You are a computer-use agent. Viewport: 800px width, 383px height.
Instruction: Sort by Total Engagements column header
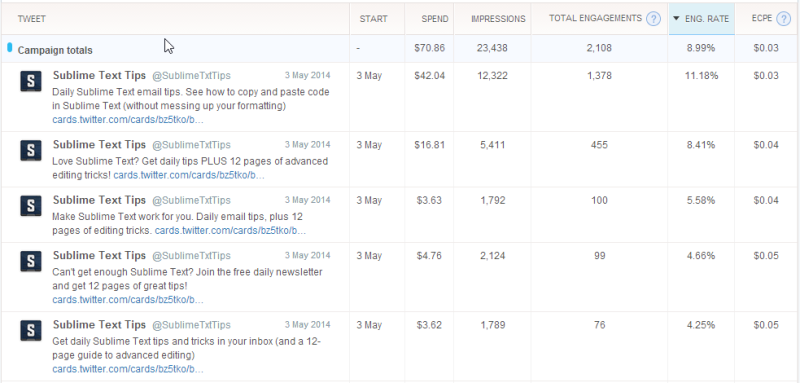click(x=595, y=18)
